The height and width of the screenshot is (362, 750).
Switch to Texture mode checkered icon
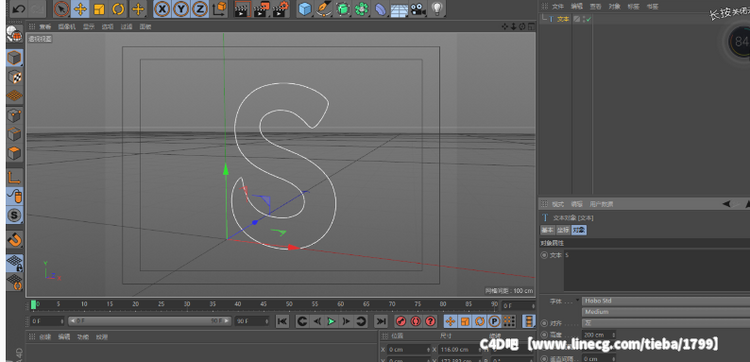[14, 77]
